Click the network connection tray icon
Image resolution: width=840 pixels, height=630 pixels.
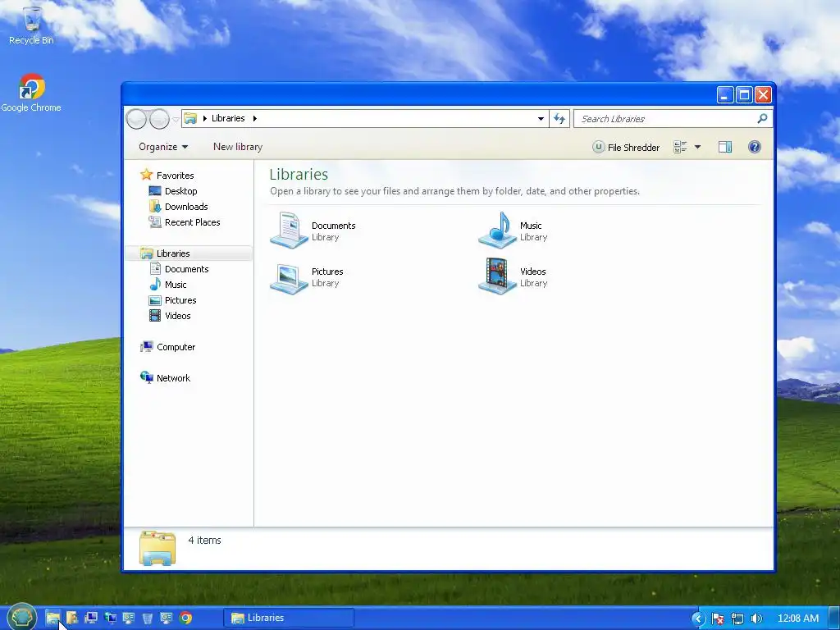[x=737, y=619]
